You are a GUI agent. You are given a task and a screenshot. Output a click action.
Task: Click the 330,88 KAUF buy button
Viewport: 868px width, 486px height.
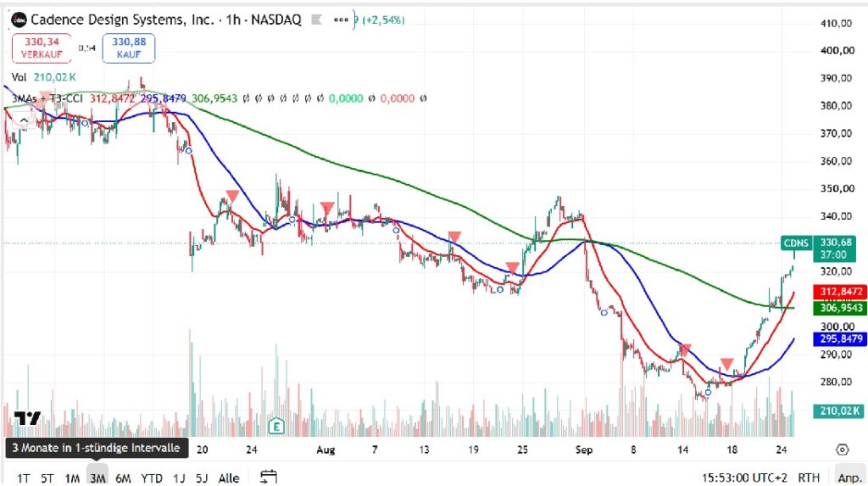pyautogui.click(x=129, y=48)
